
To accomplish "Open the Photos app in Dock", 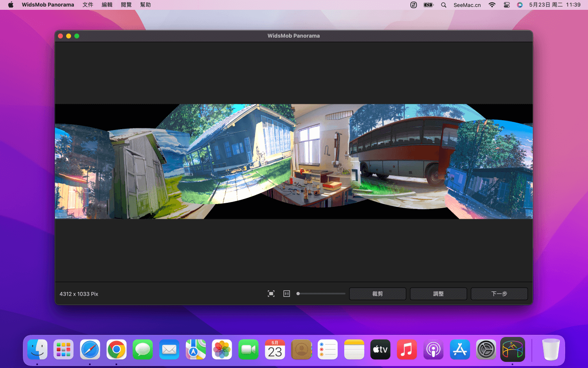I will coord(222,350).
